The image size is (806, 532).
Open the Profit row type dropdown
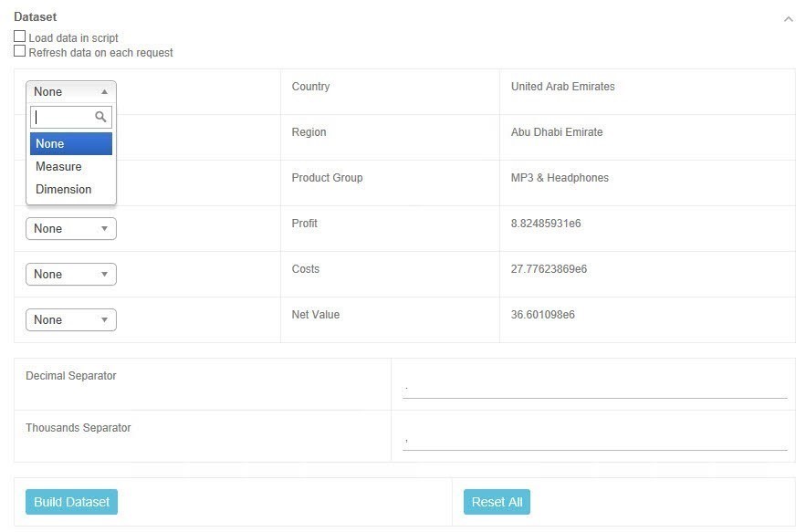click(70, 228)
